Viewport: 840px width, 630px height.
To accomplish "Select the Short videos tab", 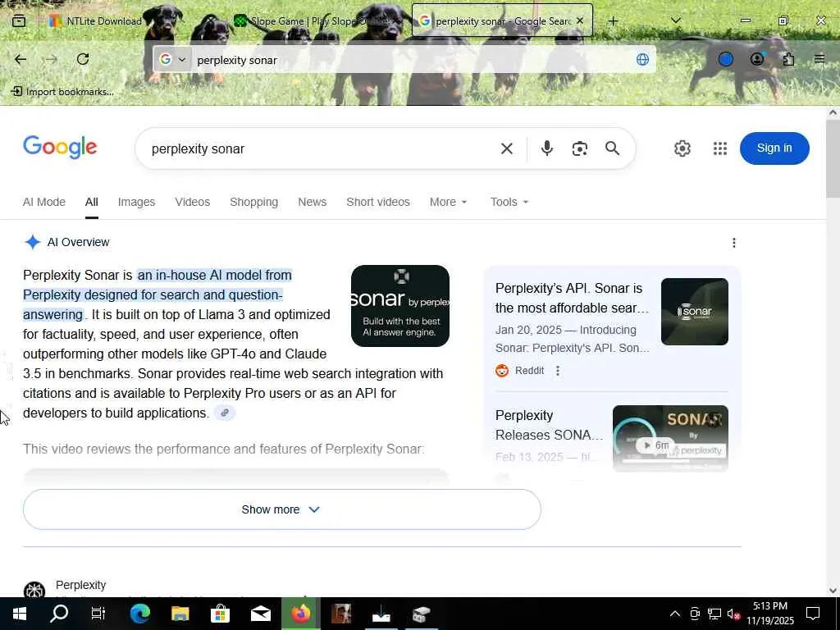I will (x=378, y=202).
